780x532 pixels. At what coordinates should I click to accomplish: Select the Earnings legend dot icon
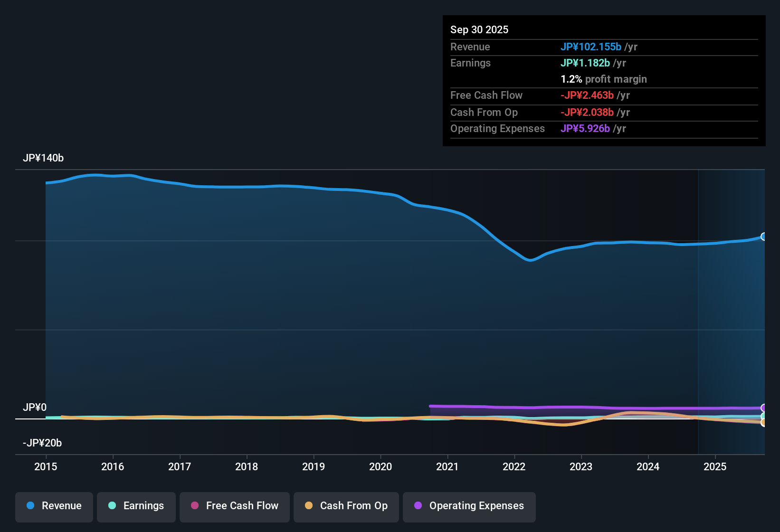pos(112,506)
